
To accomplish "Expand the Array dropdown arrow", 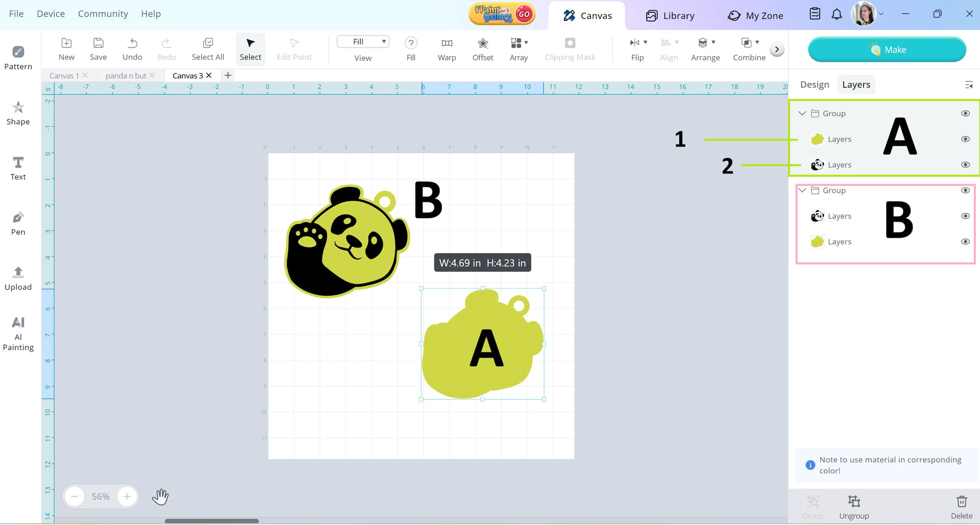I will 526,42.
